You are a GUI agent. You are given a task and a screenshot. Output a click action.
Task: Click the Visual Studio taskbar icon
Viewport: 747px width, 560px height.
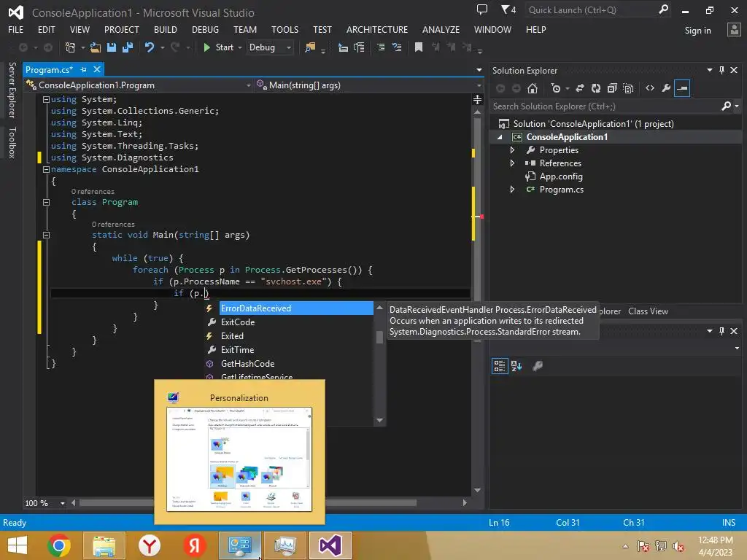[330, 545]
